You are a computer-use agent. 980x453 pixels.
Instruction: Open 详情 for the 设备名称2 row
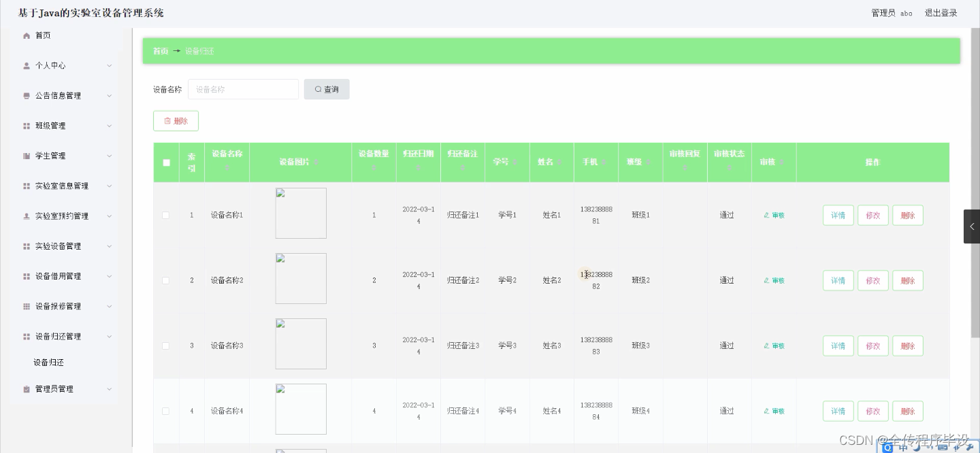coord(838,280)
